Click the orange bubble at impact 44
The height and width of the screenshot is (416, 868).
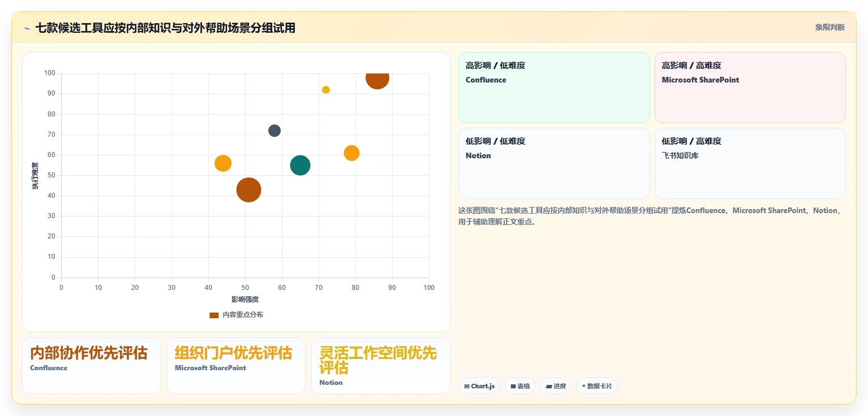pos(223,163)
